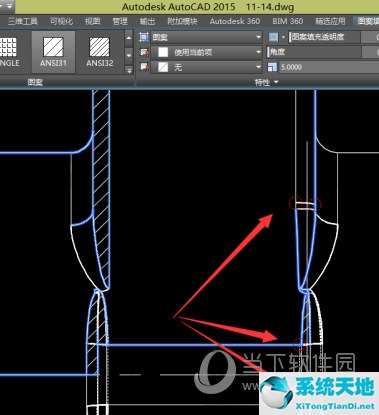
Task: Open the 输出 ribbon tab
Action: tap(147, 21)
